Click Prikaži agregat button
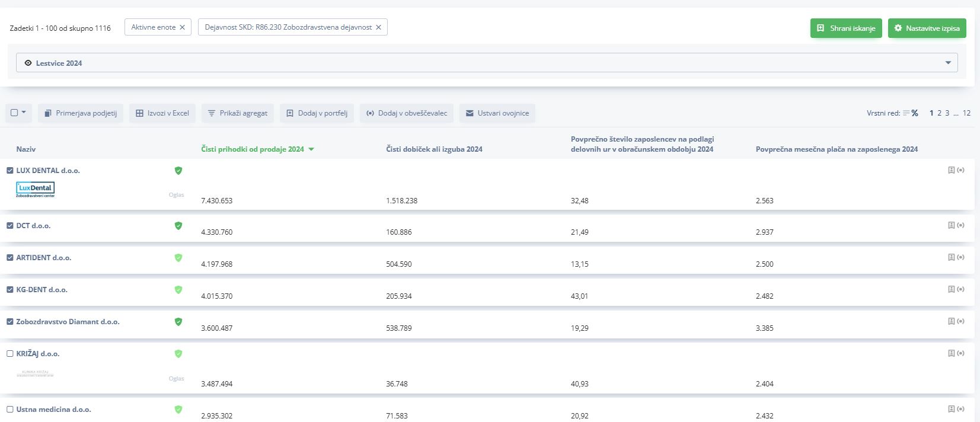Viewport: 980px width, 422px height. click(x=237, y=113)
